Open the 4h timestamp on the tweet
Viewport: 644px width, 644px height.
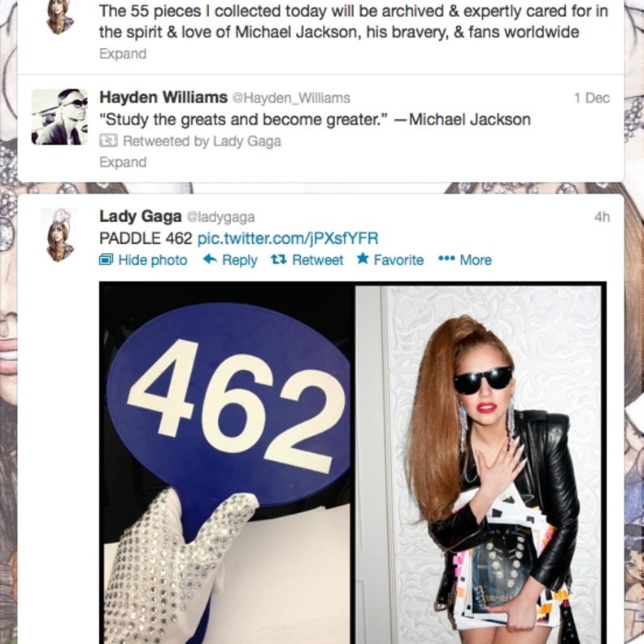point(602,217)
